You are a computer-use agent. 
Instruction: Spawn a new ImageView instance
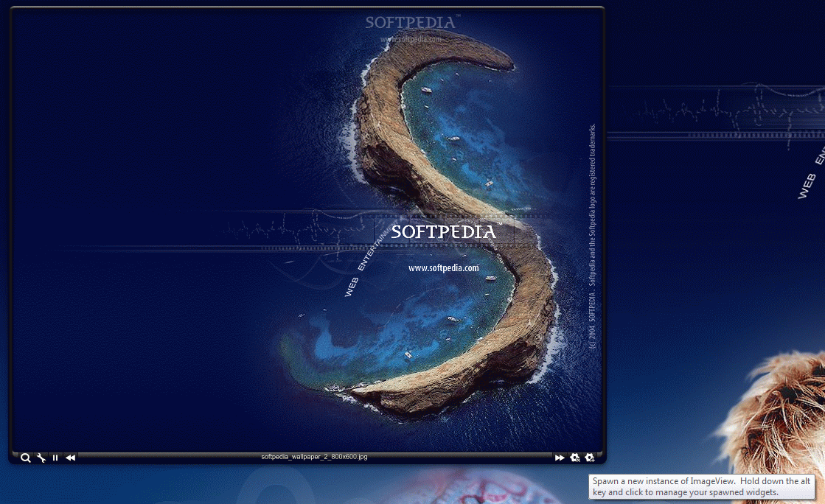[590, 458]
